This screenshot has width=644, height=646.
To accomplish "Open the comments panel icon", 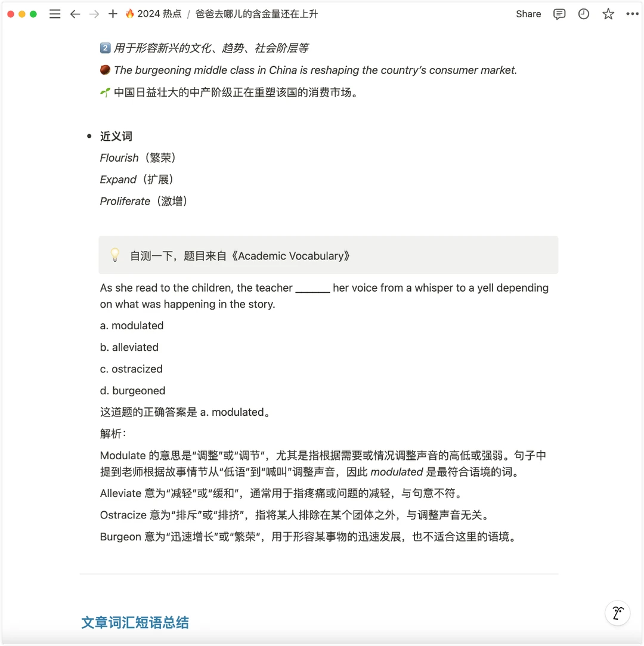I will 559,14.
